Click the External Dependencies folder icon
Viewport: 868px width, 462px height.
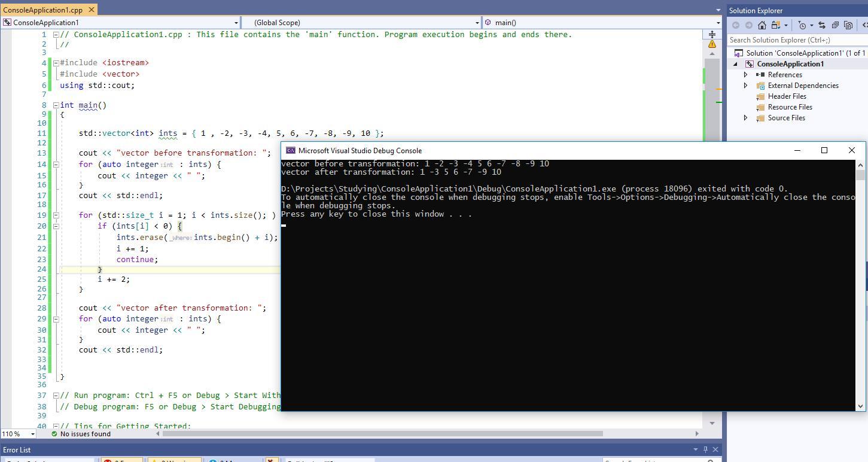[x=760, y=86]
